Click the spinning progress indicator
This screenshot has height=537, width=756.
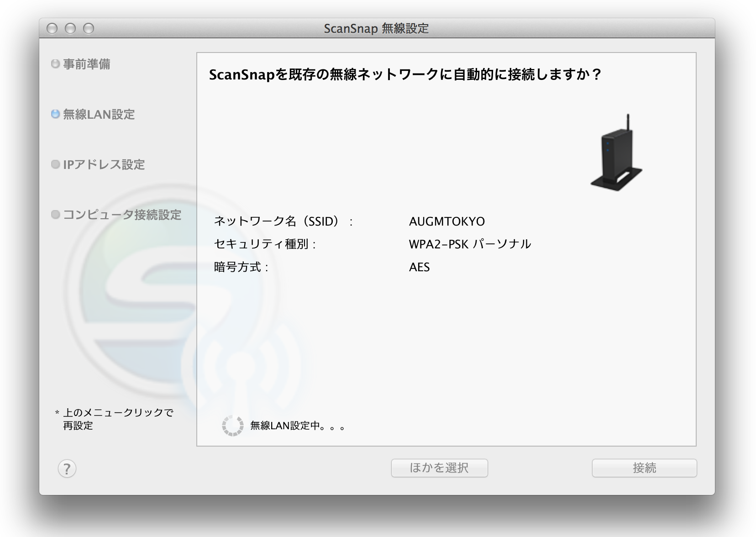pos(233,426)
